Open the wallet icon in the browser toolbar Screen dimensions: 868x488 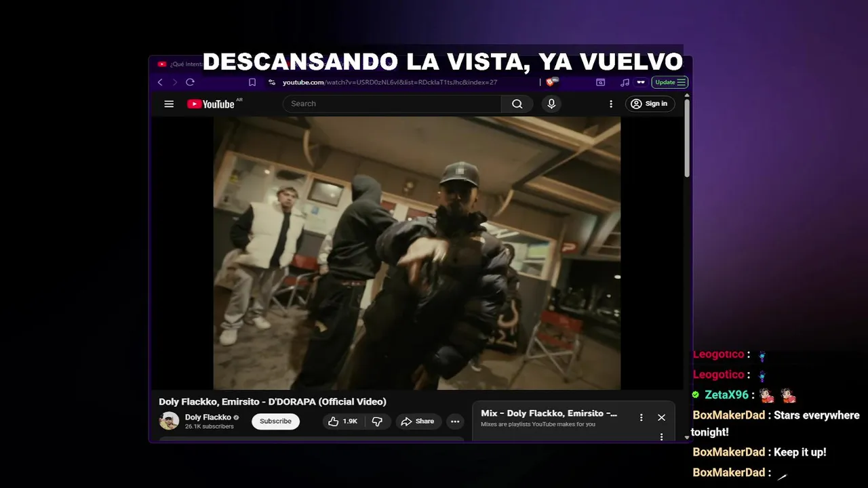tap(600, 82)
